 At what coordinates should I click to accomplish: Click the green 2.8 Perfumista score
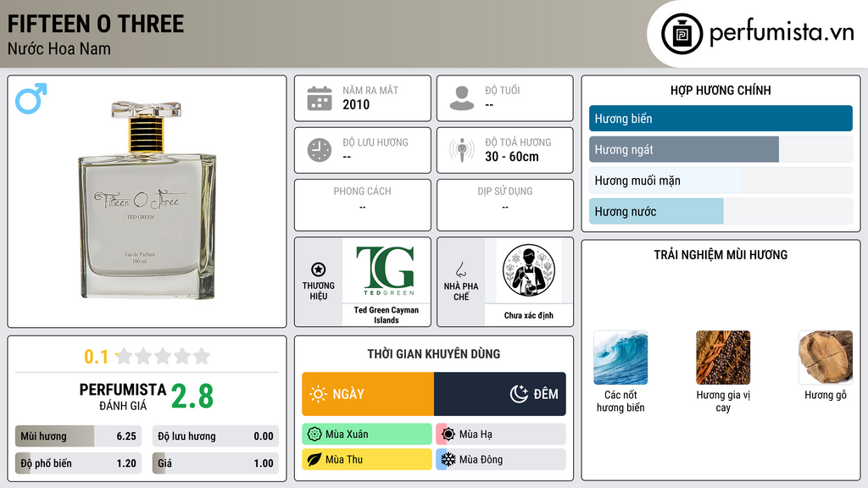coord(192,396)
